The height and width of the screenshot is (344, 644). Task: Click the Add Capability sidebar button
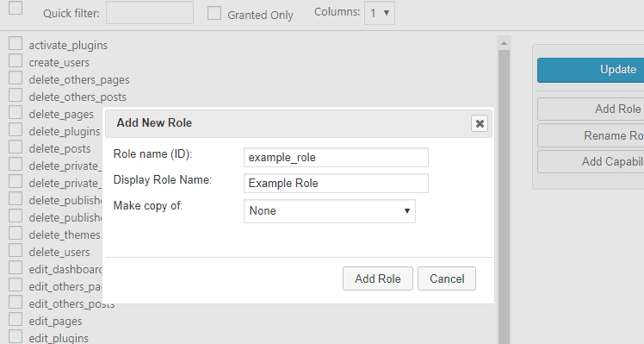click(591, 162)
